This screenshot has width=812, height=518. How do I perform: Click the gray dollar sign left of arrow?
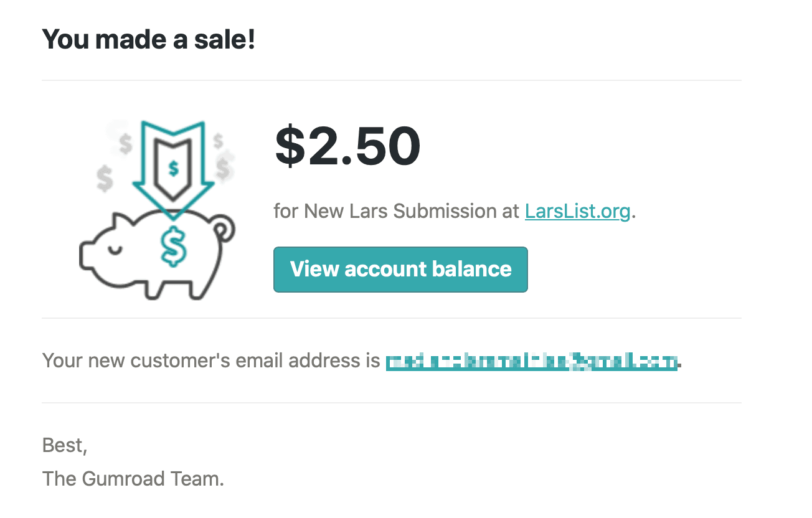[x=105, y=179]
